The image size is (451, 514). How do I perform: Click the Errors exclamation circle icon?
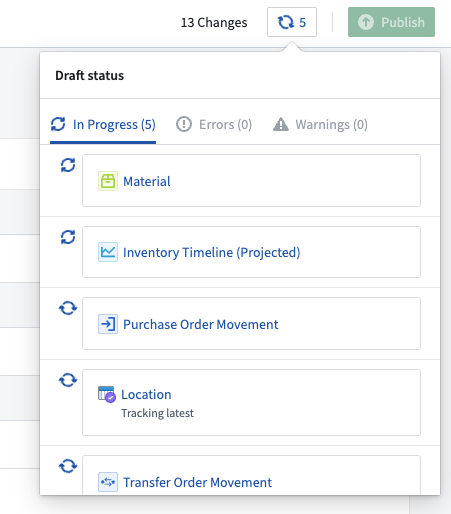point(184,124)
